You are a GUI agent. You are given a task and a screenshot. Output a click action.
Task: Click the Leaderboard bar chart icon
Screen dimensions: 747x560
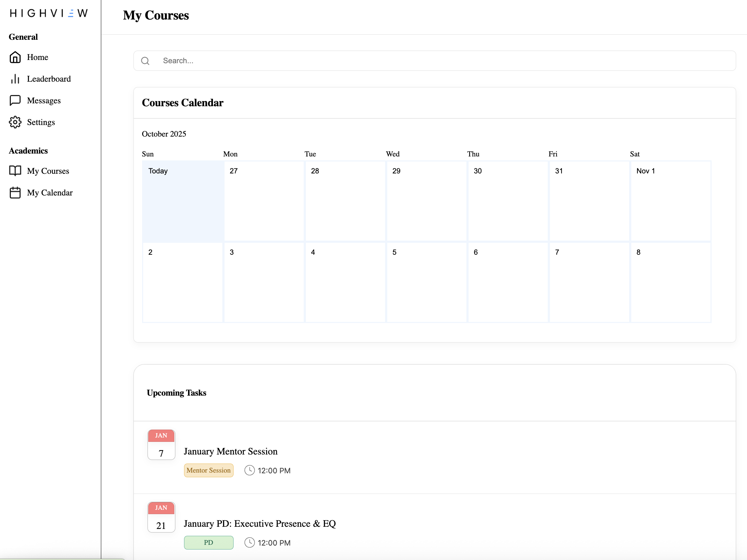(15, 79)
